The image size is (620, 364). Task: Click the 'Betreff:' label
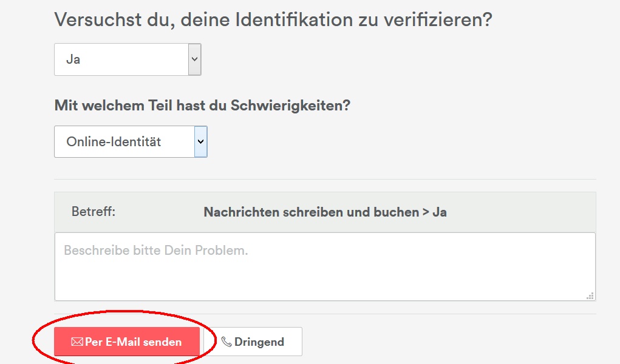click(x=94, y=212)
